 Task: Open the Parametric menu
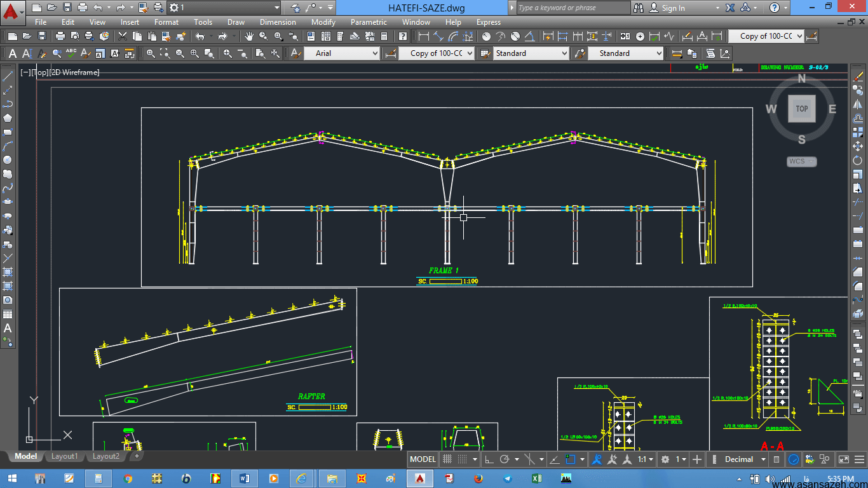coord(369,22)
